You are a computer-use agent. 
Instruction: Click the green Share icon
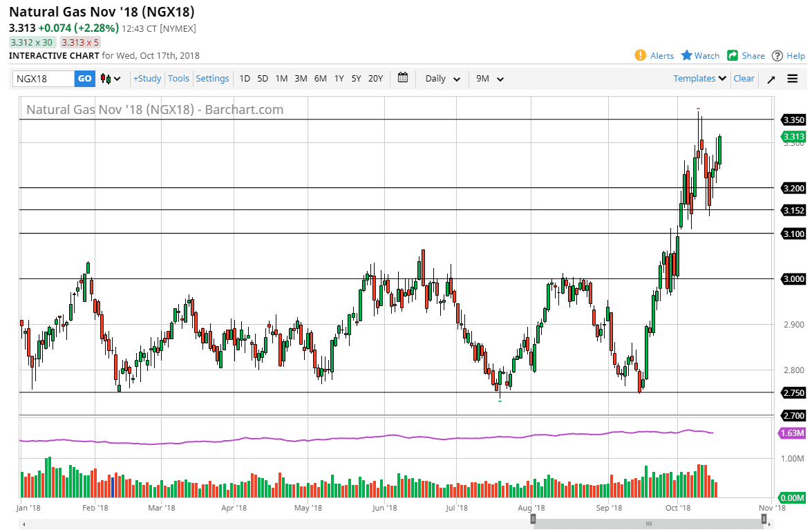(x=733, y=55)
